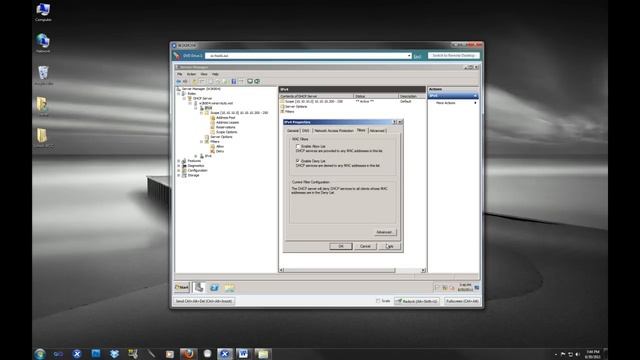640x360 pixels.
Task: Expand the Storage node
Action: coord(178,175)
